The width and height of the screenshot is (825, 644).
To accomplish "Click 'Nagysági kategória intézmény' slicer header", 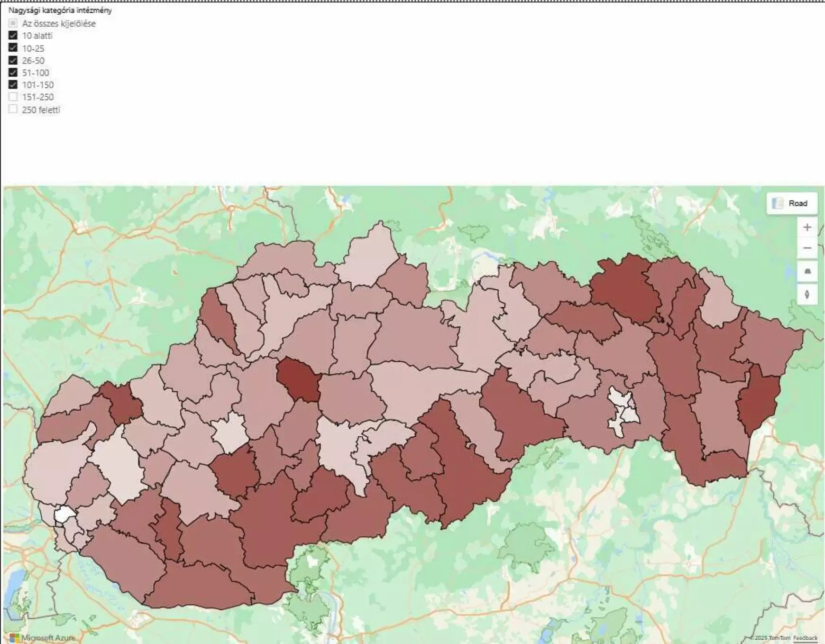I will click(60, 10).
